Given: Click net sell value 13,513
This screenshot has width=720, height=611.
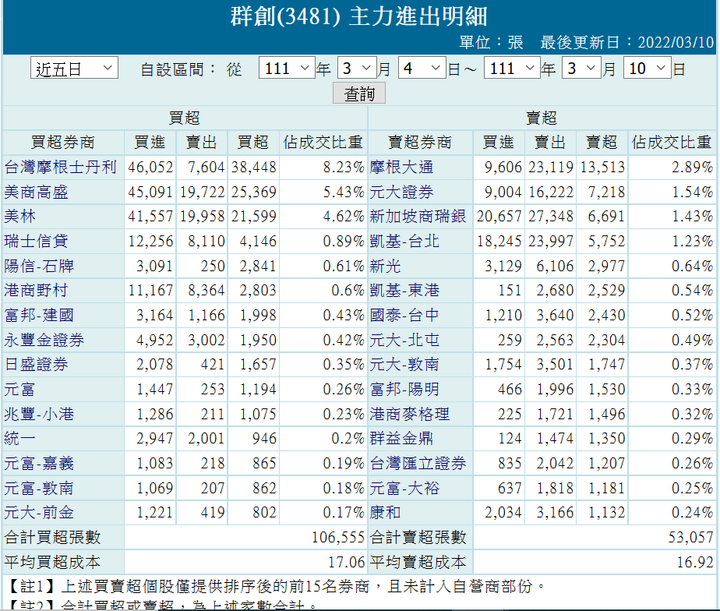Looking at the screenshot, I should (x=602, y=167).
